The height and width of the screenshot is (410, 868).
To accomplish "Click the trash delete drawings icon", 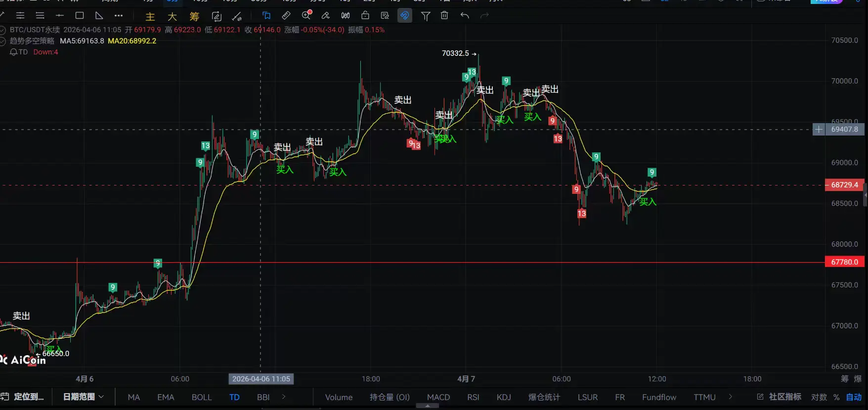I will click(x=444, y=15).
